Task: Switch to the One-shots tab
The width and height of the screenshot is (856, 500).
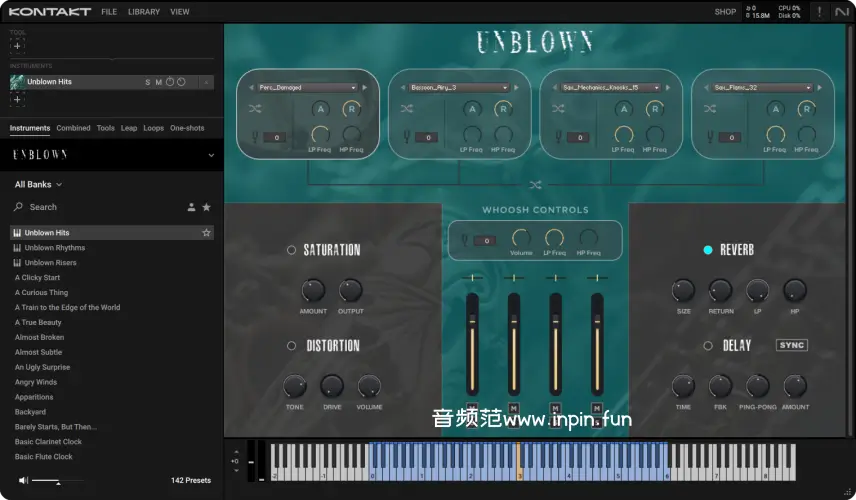Action: pos(187,128)
